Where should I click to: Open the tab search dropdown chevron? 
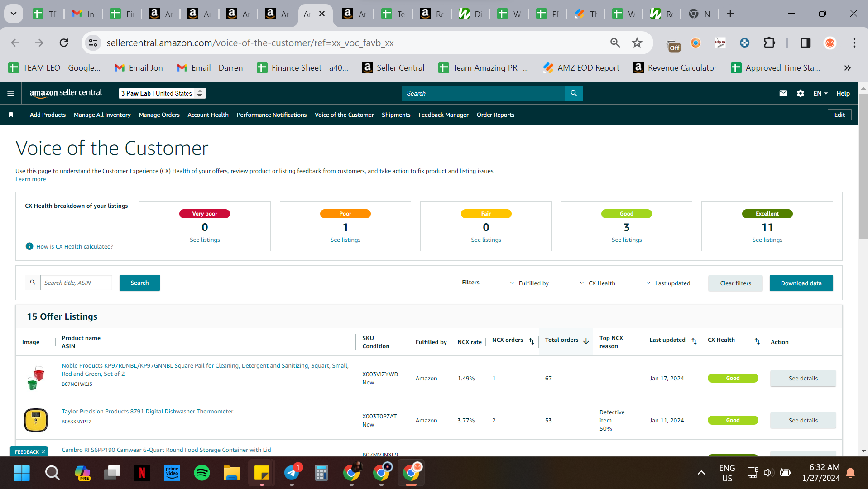pos(14,14)
